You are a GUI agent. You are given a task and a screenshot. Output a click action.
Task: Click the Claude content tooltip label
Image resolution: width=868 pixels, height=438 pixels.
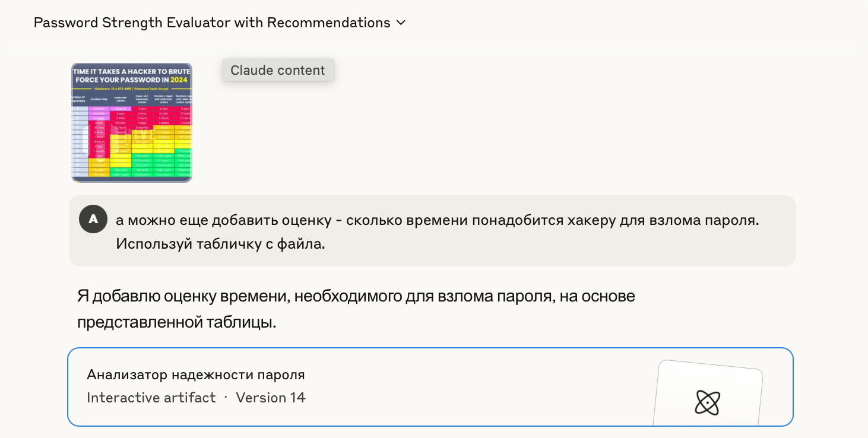tap(278, 70)
